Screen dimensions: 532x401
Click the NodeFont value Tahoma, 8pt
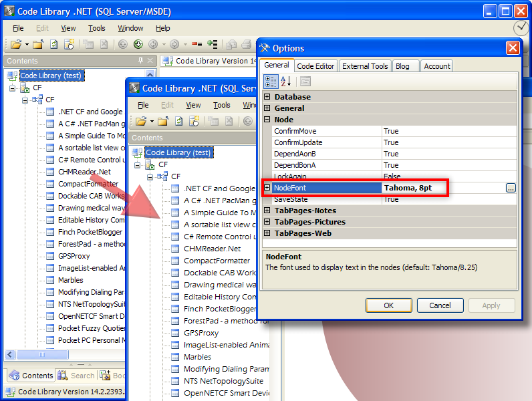tap(408, 188)
